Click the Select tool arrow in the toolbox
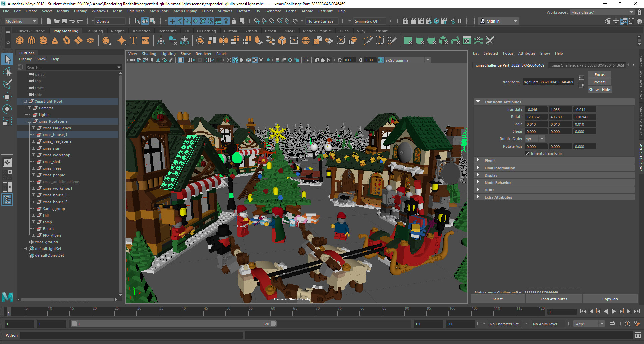644x344 pixels. [7, 59]
